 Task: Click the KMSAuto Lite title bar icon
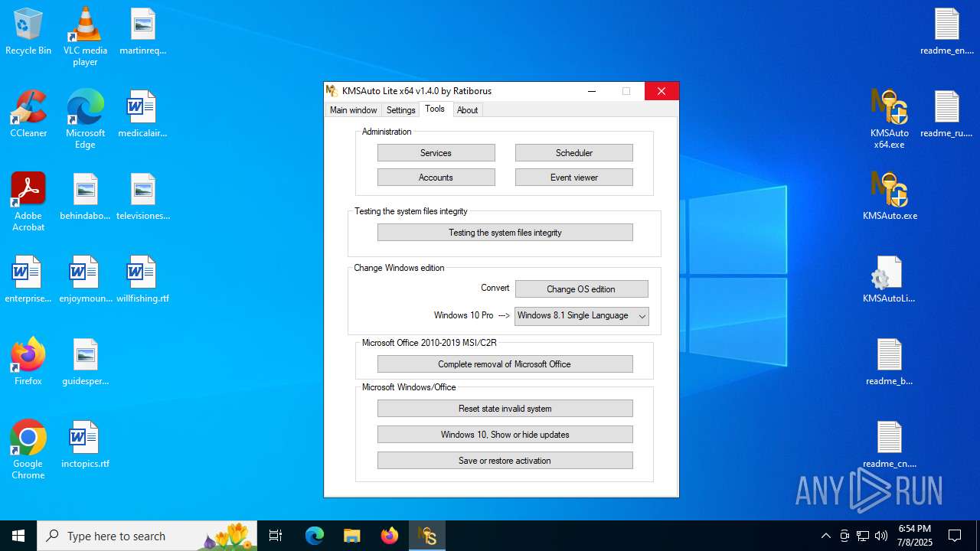point(332,91)
